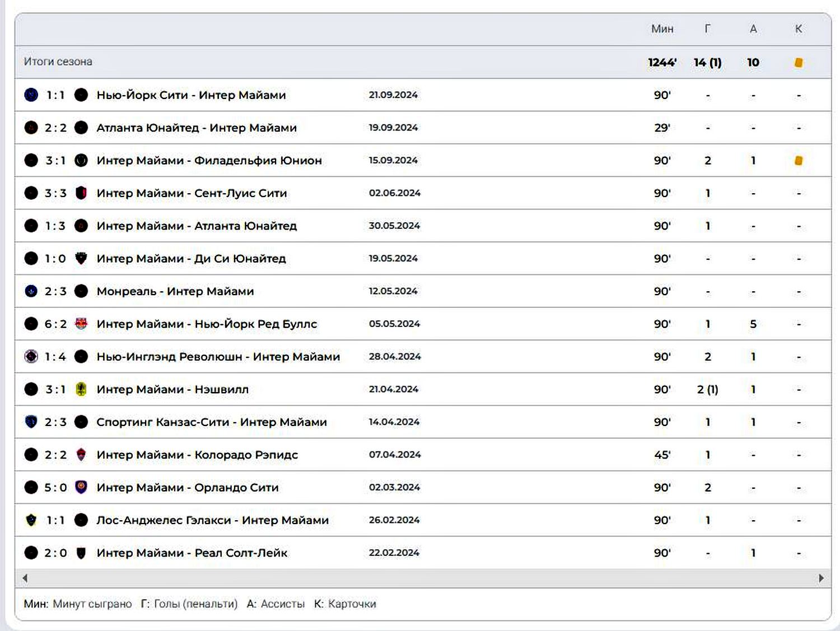
Task: Click the 45' minutes value
Action: pyautogui.click(x=662, y=455)
